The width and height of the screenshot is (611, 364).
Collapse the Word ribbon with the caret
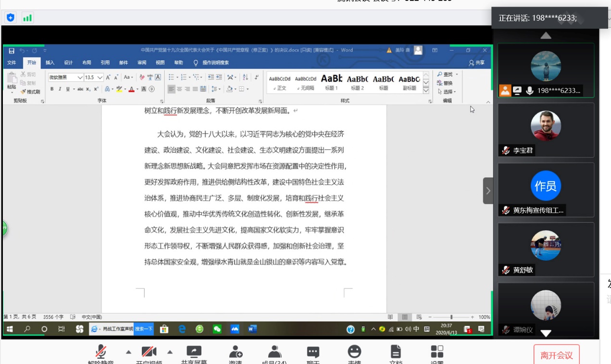[488, 101]
